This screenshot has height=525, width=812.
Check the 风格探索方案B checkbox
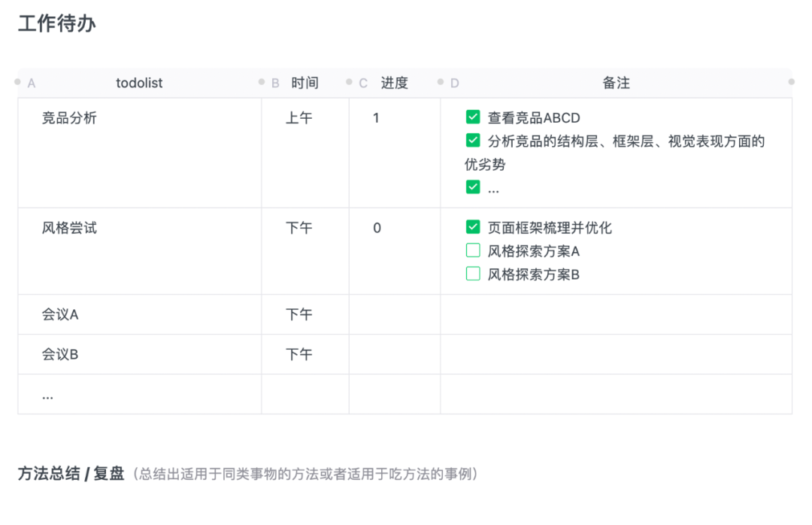click(x=473, y=274)
